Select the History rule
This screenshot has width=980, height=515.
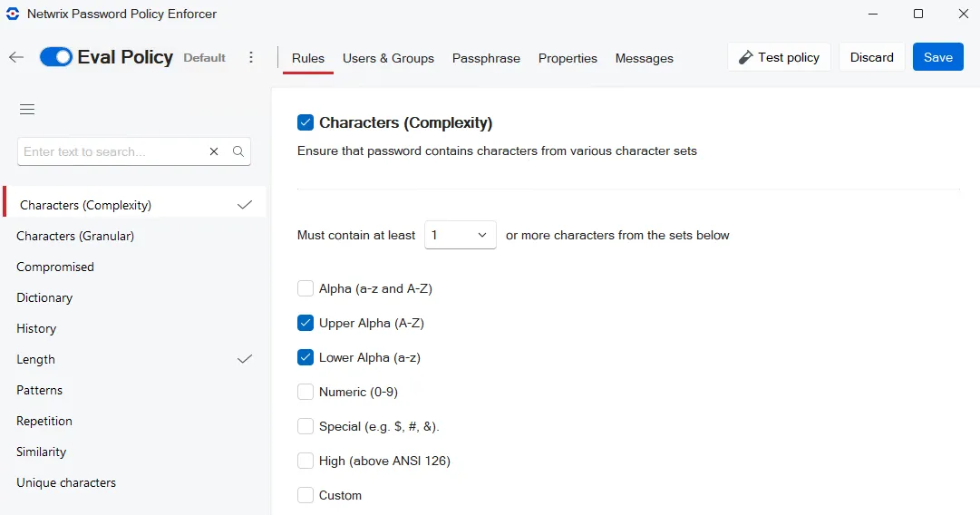click(135, 328)
